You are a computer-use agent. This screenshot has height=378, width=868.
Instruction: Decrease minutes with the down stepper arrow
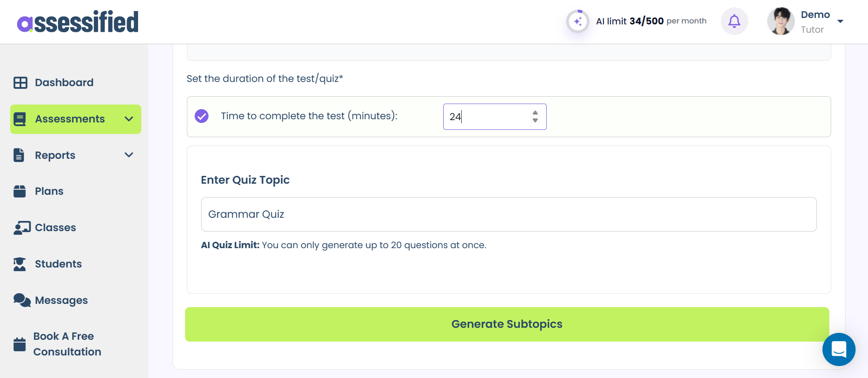click(535, 121)
